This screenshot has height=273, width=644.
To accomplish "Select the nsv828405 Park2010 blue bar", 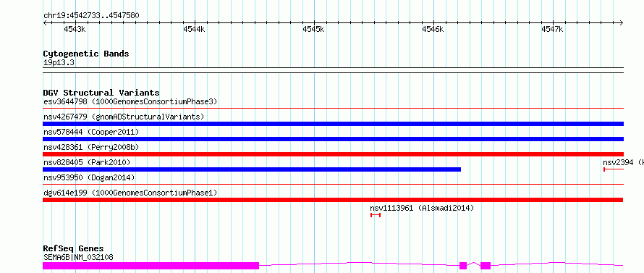I will [x=252, y=169].
